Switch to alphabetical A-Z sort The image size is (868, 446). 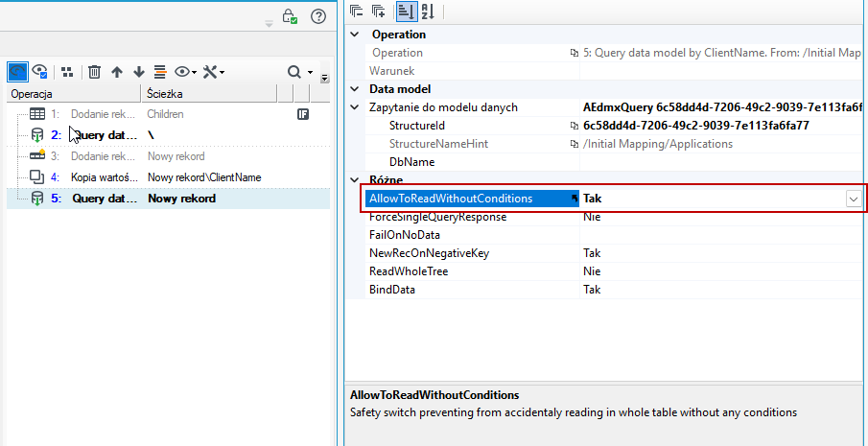[x=428, y=12]
